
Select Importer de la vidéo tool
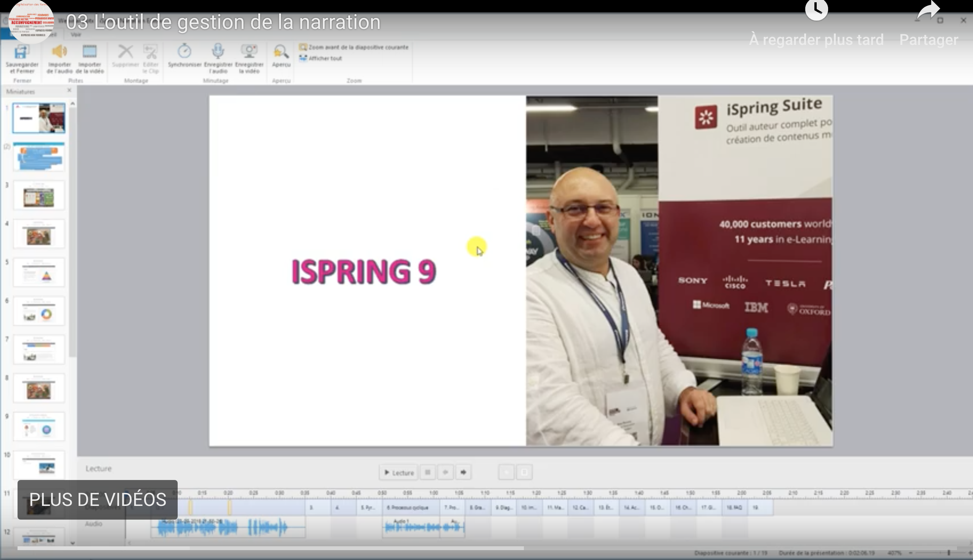coord(90,58)
